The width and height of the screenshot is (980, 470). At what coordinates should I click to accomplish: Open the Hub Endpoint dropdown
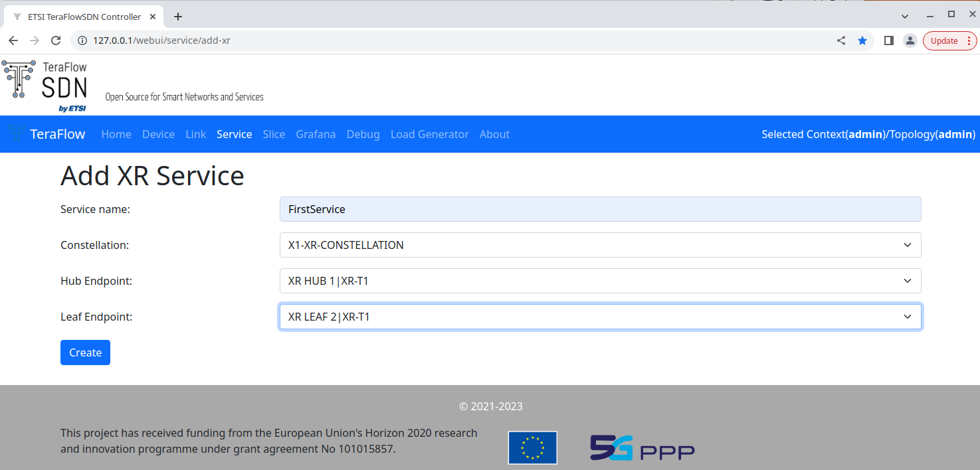(599, 281)
